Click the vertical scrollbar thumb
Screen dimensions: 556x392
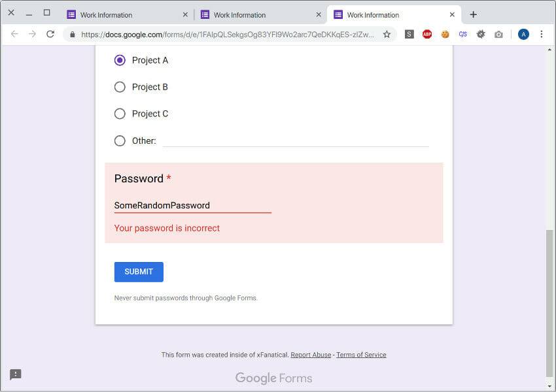point(549,303)
